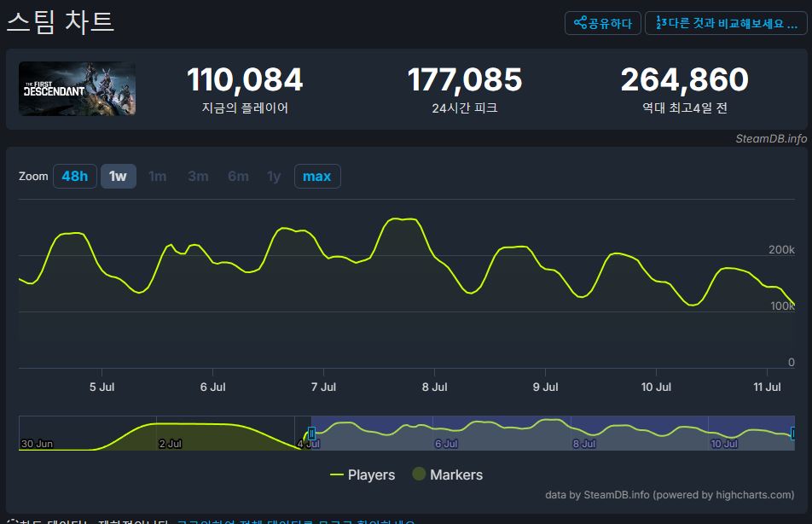
Task: Click the Players legend line symbol
Action: pos(336,475)
